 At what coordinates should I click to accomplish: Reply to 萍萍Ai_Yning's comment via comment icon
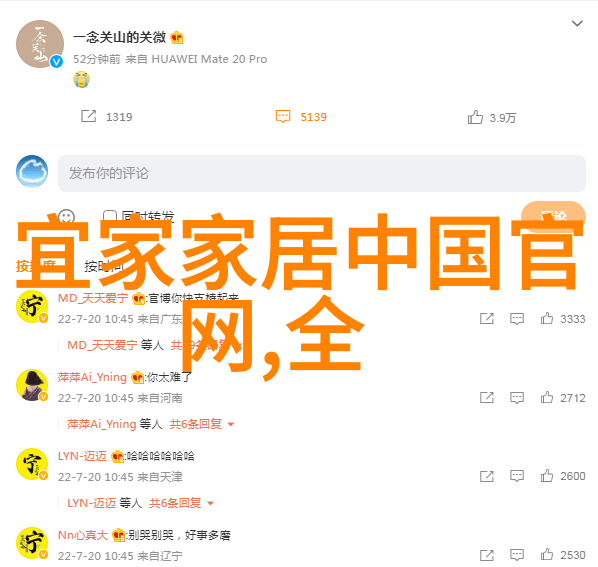pos(517,398)
